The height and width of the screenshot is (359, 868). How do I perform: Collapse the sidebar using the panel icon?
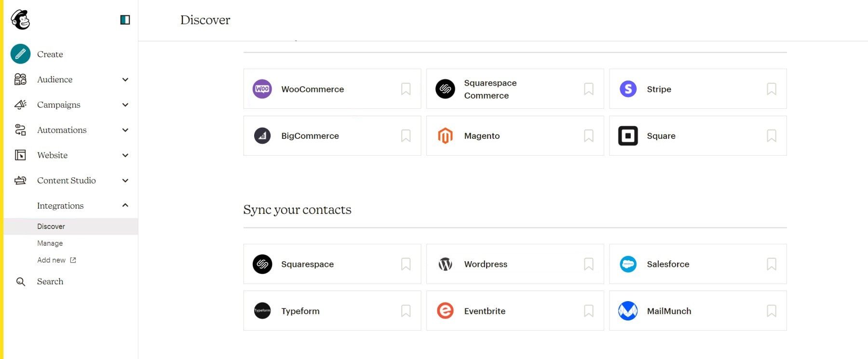click(x=125, y=20)
